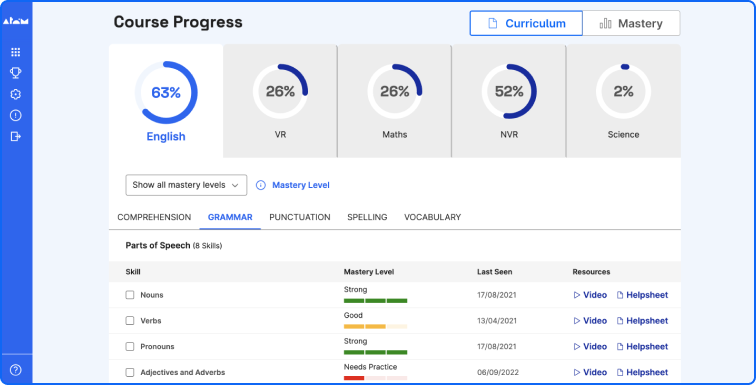
Task: Click the Skill column header
Action: 133,272
